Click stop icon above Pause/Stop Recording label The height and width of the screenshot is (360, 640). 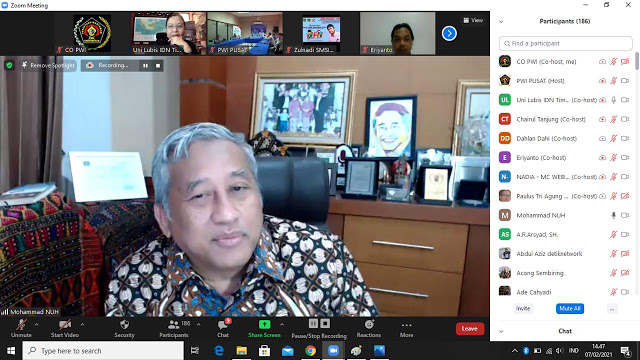(x=325, y=324)
